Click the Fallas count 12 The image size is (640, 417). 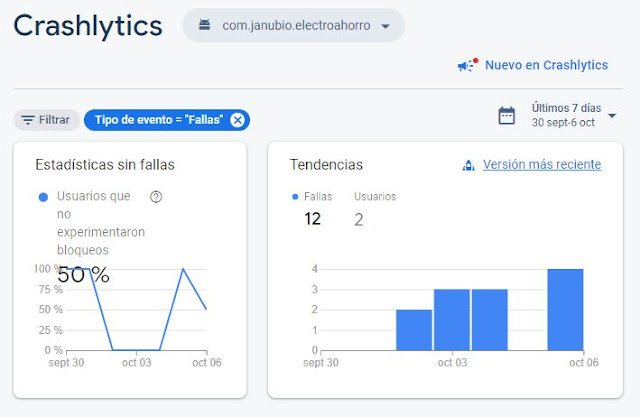[313, 219]
